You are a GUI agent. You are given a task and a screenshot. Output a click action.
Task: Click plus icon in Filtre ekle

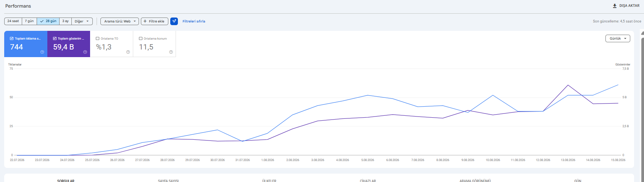click(145, 21)
